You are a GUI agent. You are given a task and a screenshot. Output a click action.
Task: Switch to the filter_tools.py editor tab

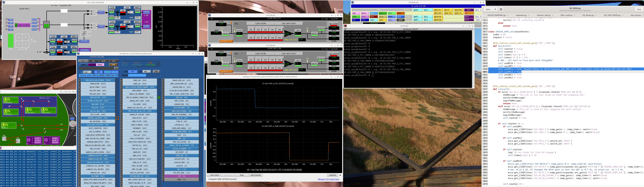click(566, 15)
